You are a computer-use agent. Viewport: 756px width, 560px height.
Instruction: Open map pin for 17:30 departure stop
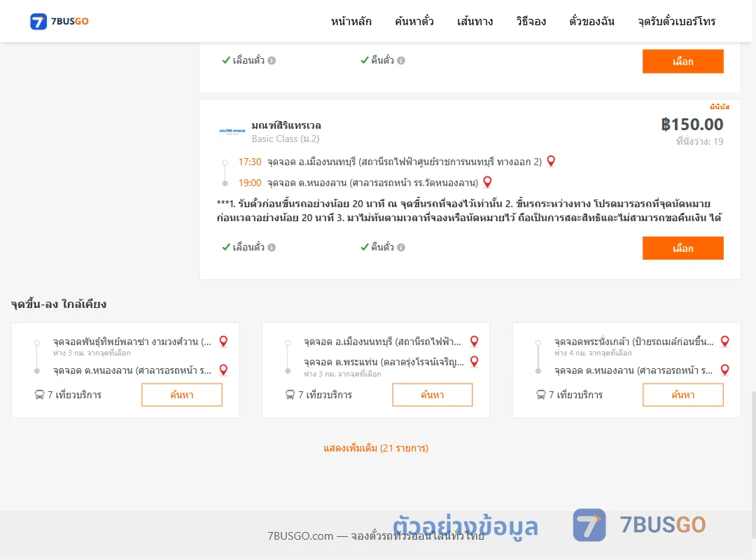(551, 161)
